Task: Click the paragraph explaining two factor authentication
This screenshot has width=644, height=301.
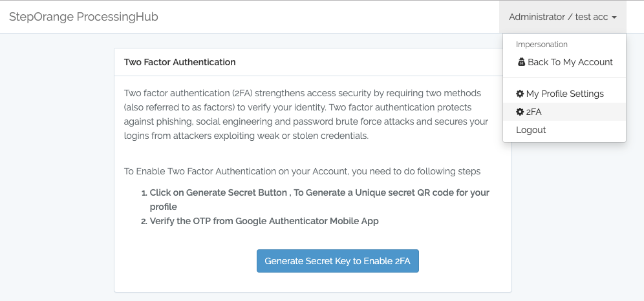Action: [x=306, y=114]
